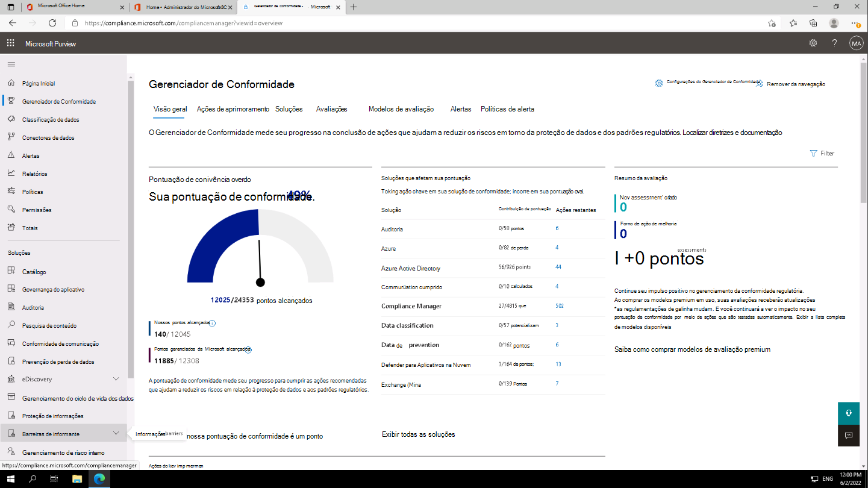Screen dimensions: 868x488
Task: Collapse navigation with the hamburger icon
Action: point(11,64)
